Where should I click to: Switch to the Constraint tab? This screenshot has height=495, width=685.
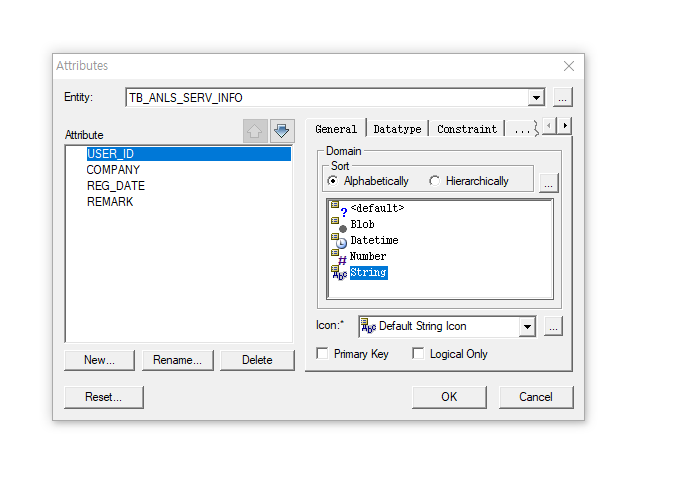click(x=467, y=129)
